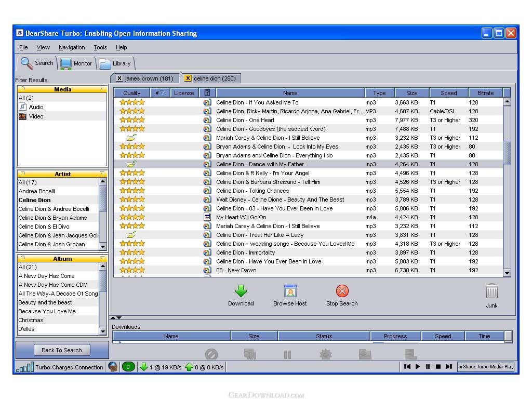Close the james brown search tab
Image resolution: width=532 pixels, height=399 pixels.
click(x=119, y=78)
